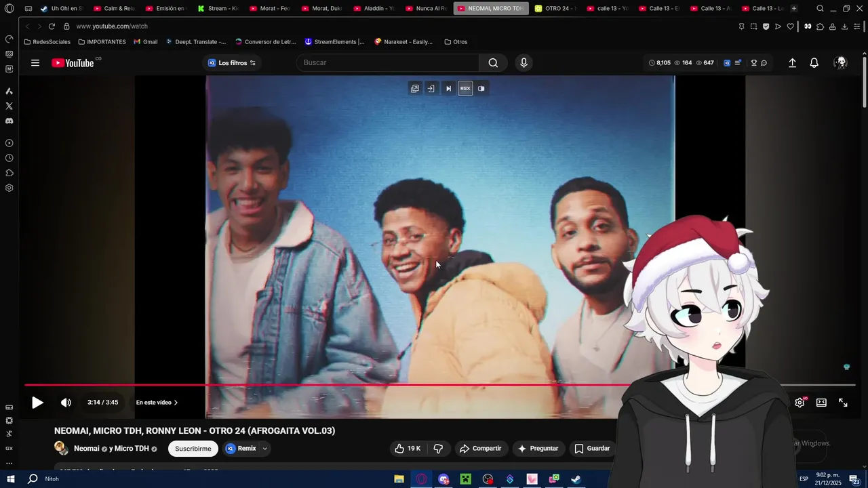Click the Remix button
The image size is (868, 488).
click(x=241, y=449)
